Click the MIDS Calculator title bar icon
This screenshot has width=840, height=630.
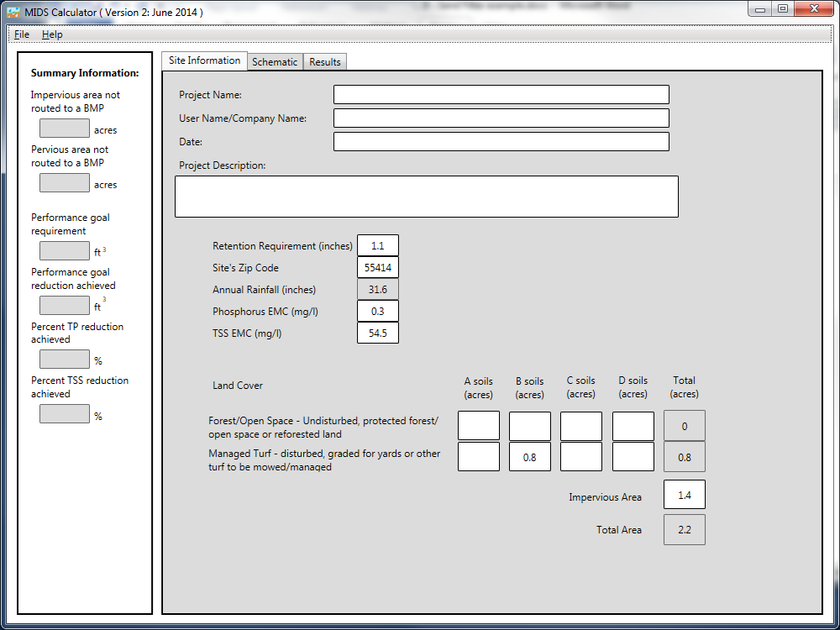coord(15,8)
